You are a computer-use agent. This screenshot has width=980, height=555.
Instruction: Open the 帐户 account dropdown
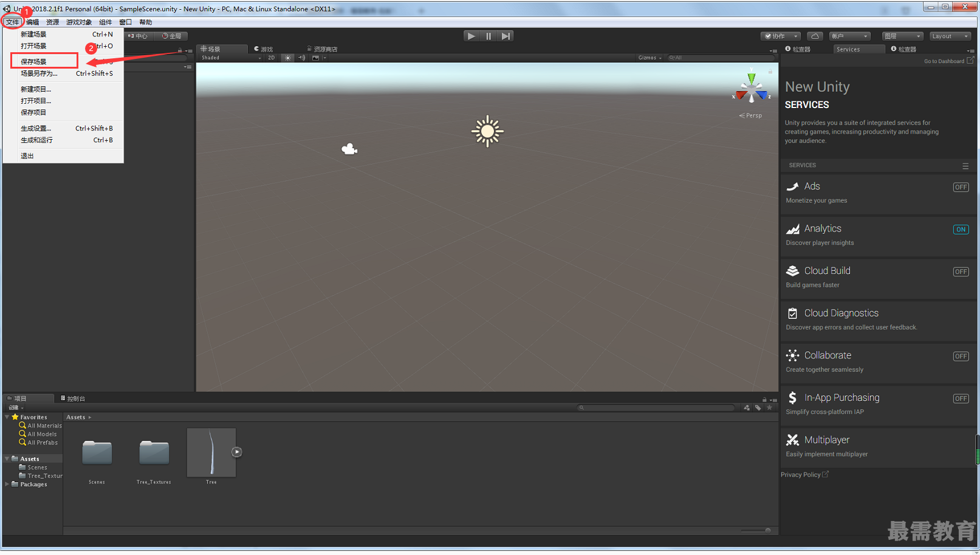click(849, 36)
